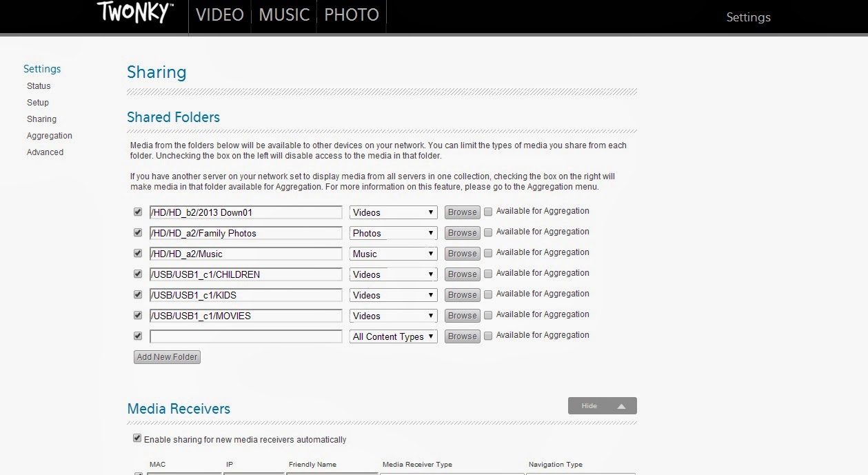
Task: Enable Aggregation for KIDS folder
Action: (x=488, y=295)
